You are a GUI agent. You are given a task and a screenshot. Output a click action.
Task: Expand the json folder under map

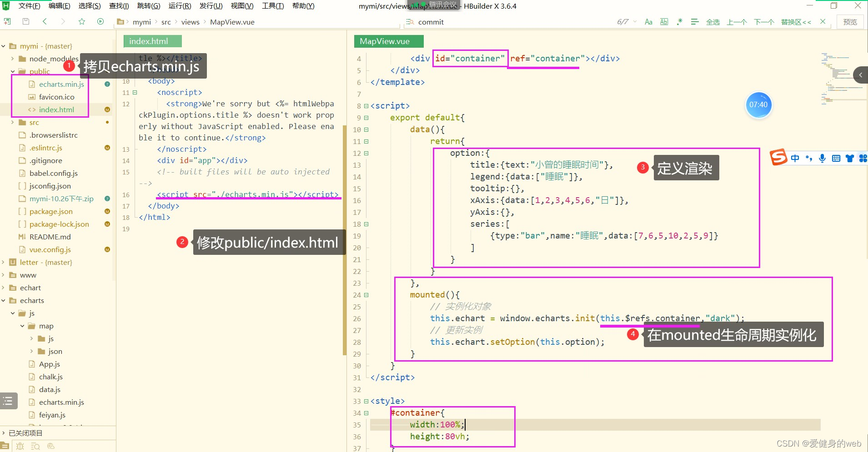(31, 351)
